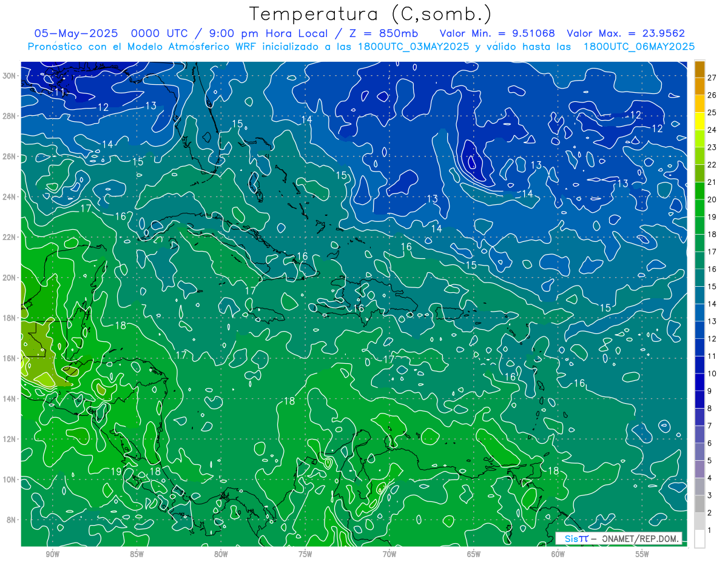Click the "22N" latitude axis label

(x=8, y=237)
